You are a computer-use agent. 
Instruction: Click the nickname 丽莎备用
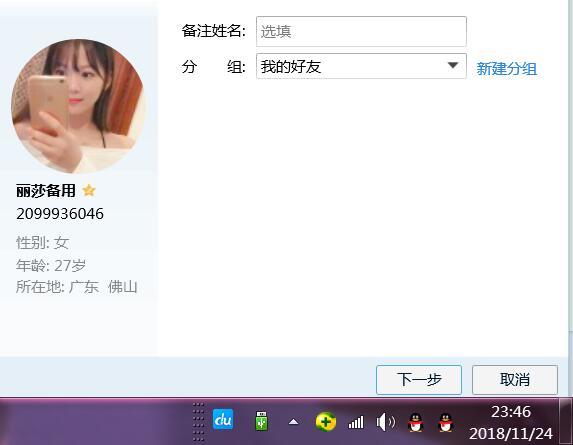click(46, 191)
